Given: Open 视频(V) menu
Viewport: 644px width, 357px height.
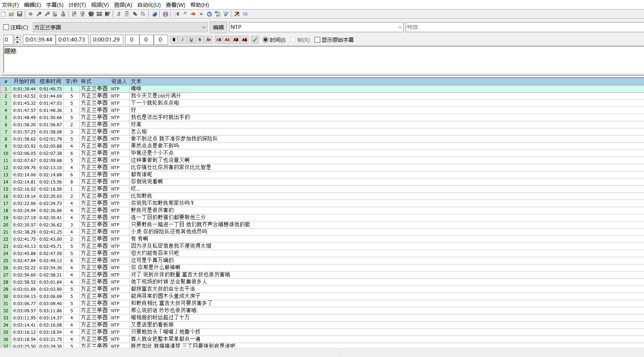Looking at the screenshot, I should 100,5.
